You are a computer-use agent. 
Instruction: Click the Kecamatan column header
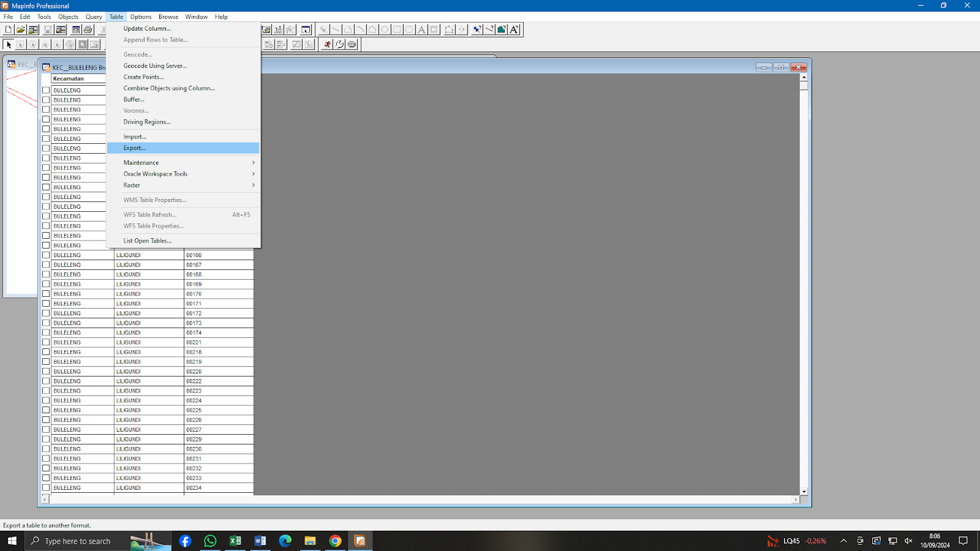tap(78, 78)
